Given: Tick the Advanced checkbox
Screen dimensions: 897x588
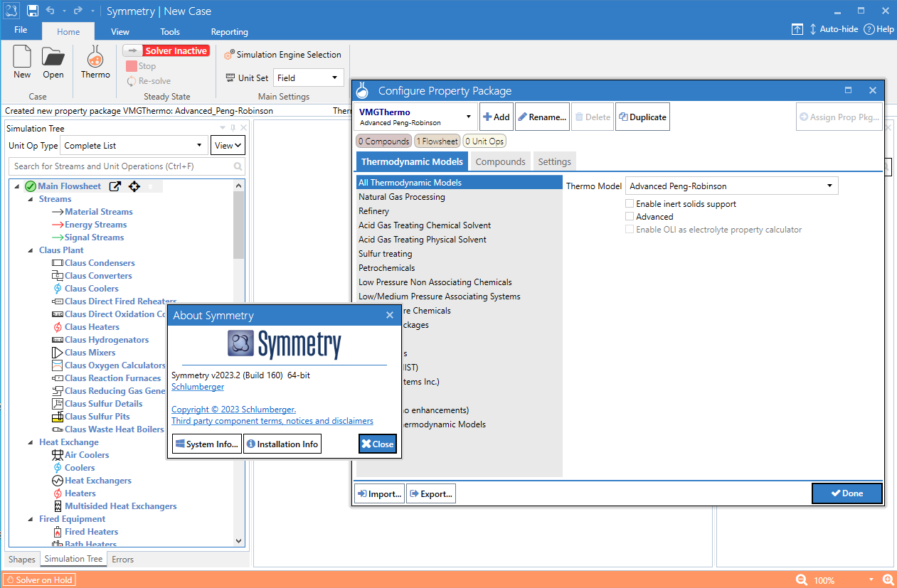Looking at the screenshot, I should [630, 216].
